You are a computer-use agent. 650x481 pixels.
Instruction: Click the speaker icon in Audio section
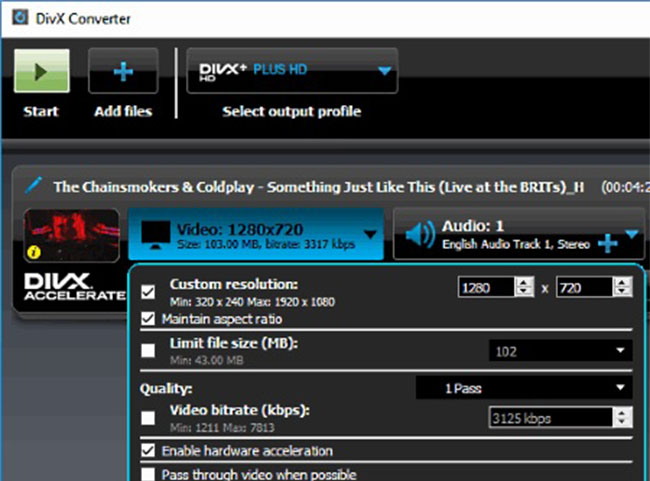coord(420,234)
